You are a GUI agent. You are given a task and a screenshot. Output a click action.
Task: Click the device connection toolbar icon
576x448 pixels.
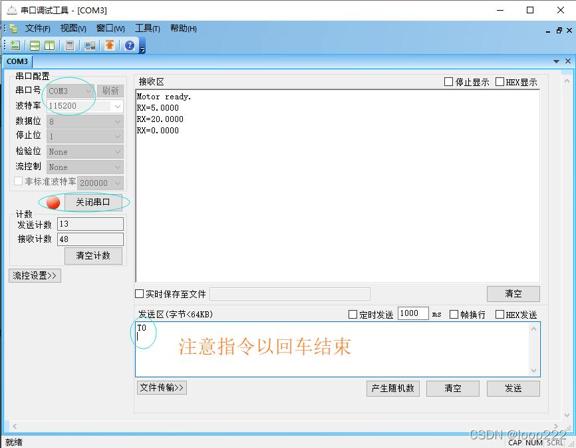[x=90, y=46]
